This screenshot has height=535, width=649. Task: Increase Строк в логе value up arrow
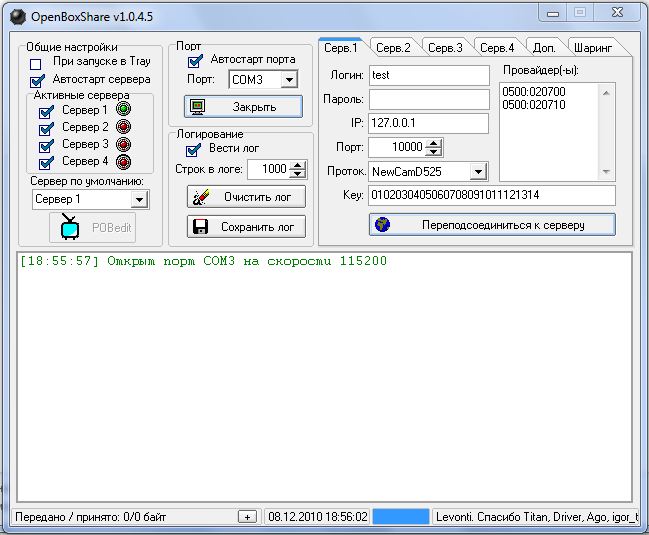[x=297, y=165]
